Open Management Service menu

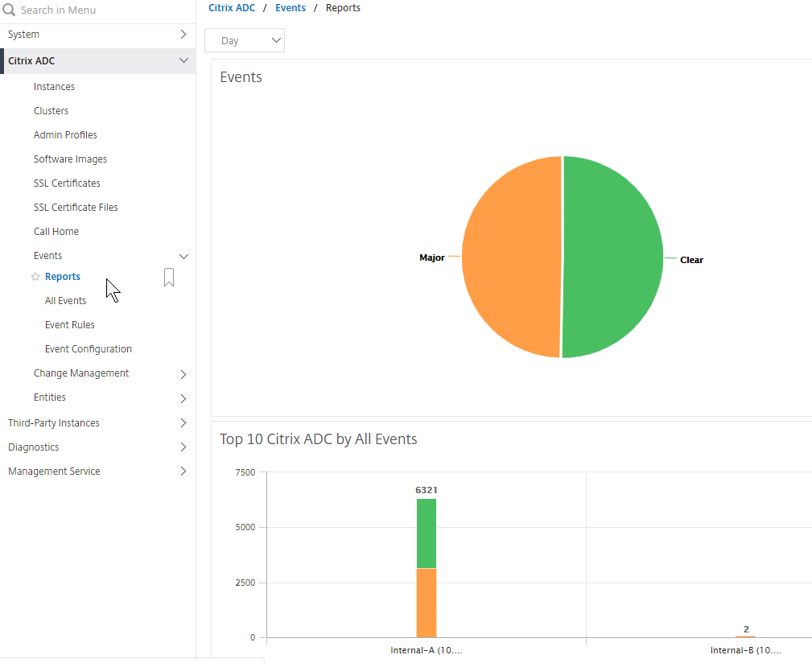pyautogui.click(x=55, y=472)
